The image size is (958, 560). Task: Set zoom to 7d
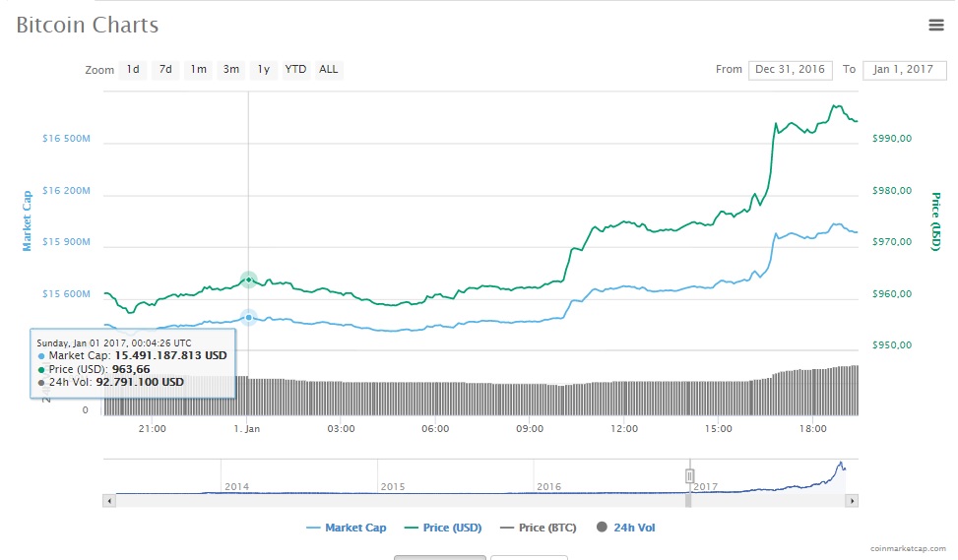coord(165,70)
